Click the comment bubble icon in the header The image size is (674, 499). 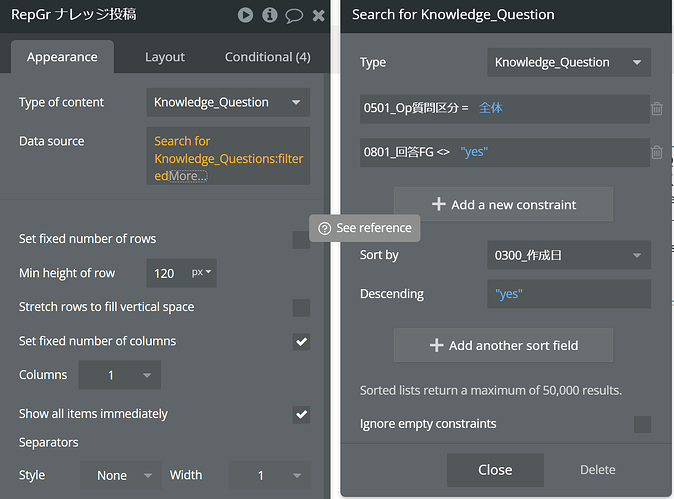tap(294, 15)
